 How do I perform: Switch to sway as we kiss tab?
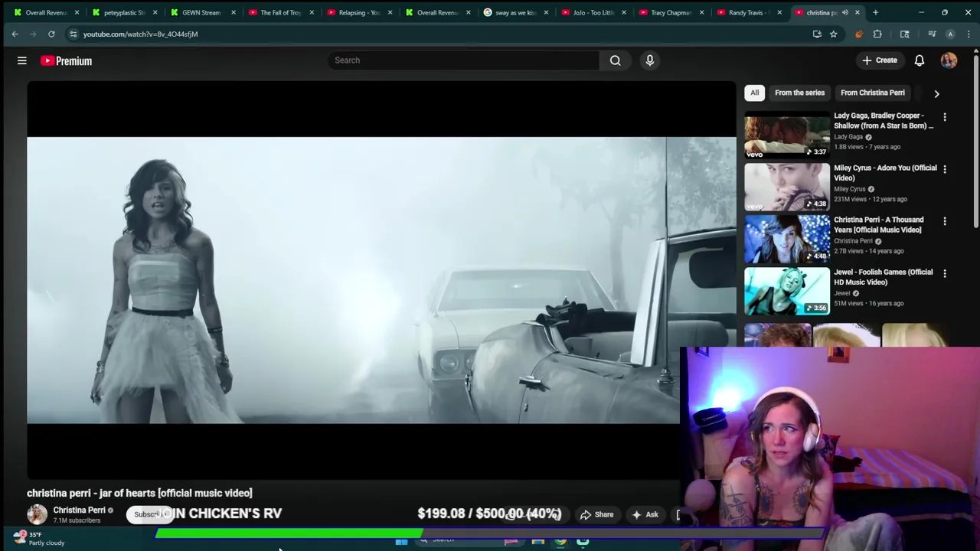(x=514, y=12)
